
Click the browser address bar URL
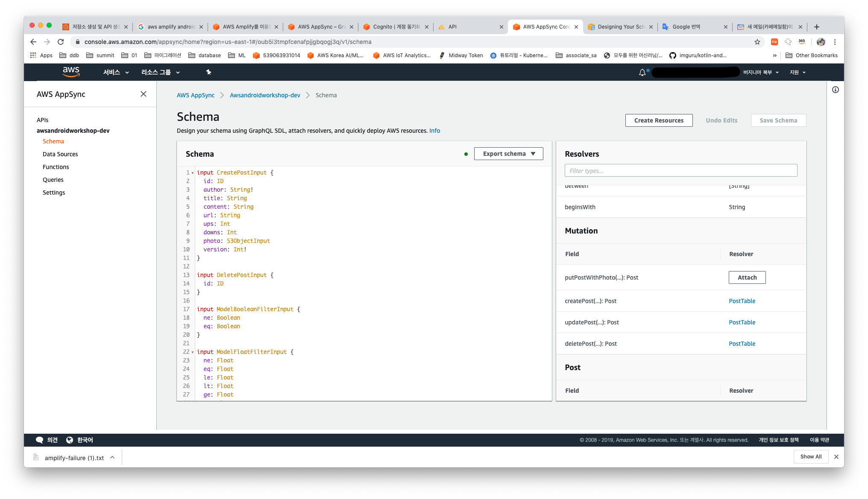(228, 42)
